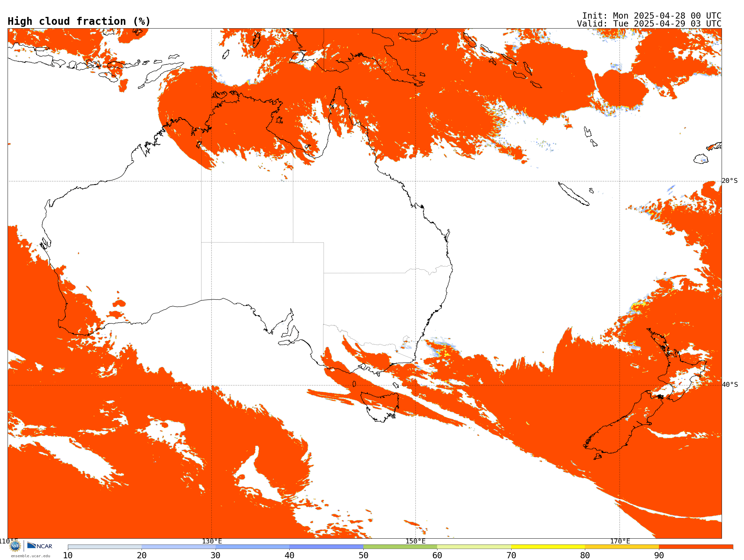Click the colorbar tick label 40
The width and height of the screenshot is (744, 560).
[x=289, y=555]
